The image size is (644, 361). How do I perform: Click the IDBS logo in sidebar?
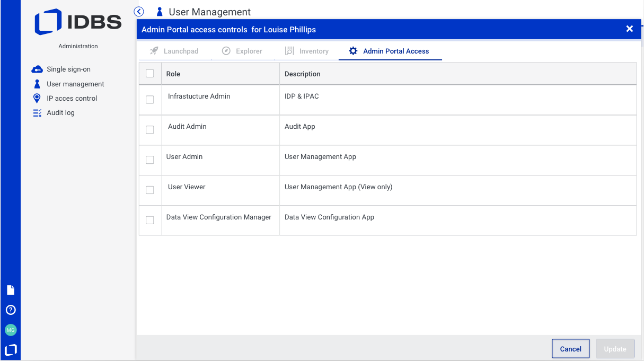point(78,22)
